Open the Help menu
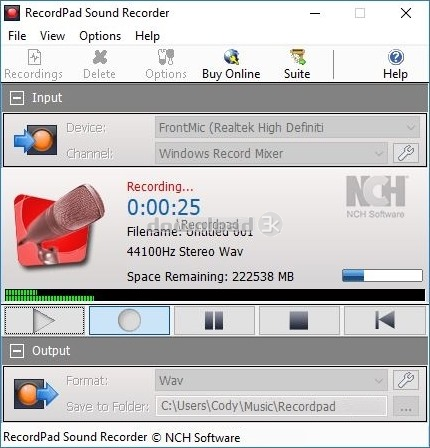 coord(147,36)
